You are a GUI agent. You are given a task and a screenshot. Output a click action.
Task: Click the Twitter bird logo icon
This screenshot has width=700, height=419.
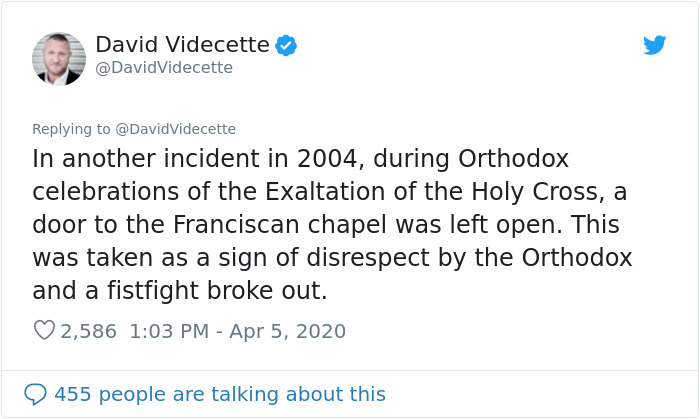tap(654, 45)
